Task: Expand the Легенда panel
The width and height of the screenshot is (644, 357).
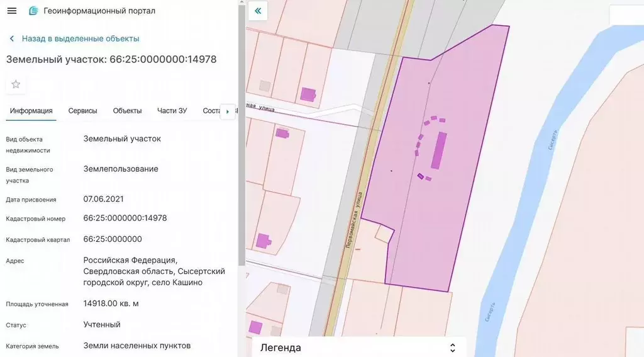Action: pos(358,348)
